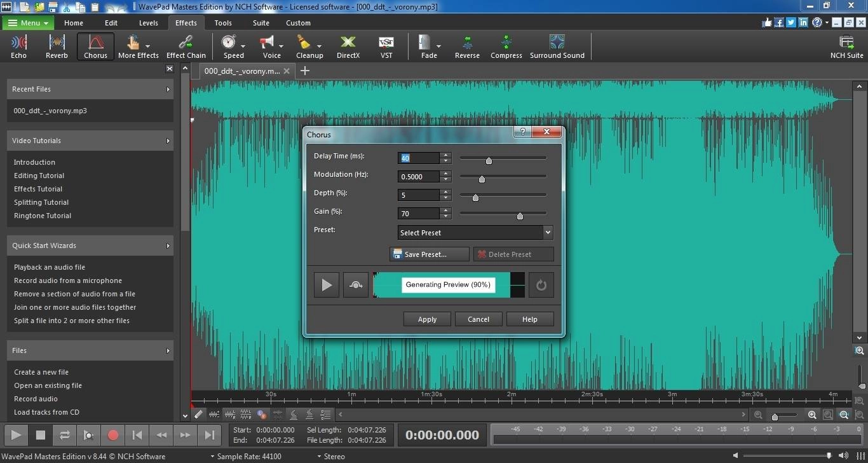Open the Cleanup tool
868x463 pixels.
click(309, 47)
